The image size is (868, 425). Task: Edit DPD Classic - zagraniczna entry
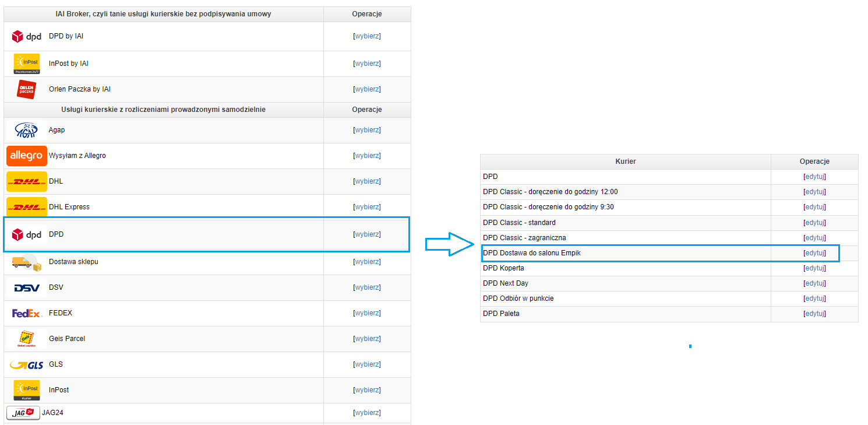[x=814, y=238]
